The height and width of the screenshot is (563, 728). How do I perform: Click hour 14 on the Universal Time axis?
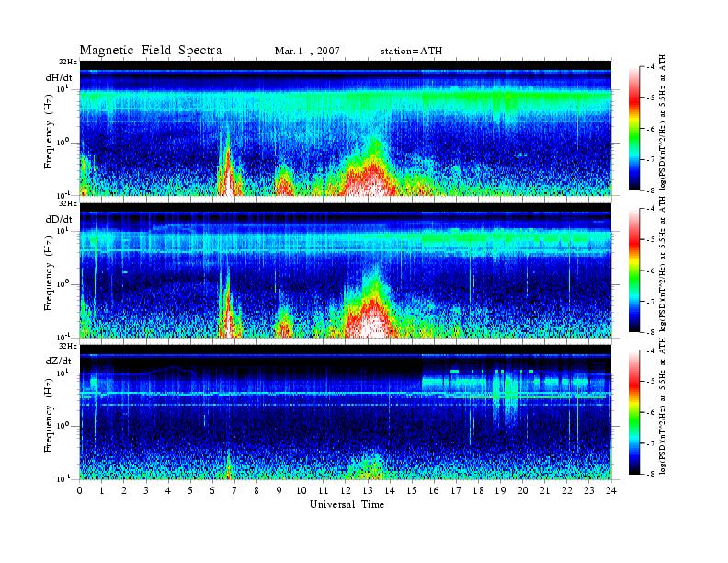(390, 490)
